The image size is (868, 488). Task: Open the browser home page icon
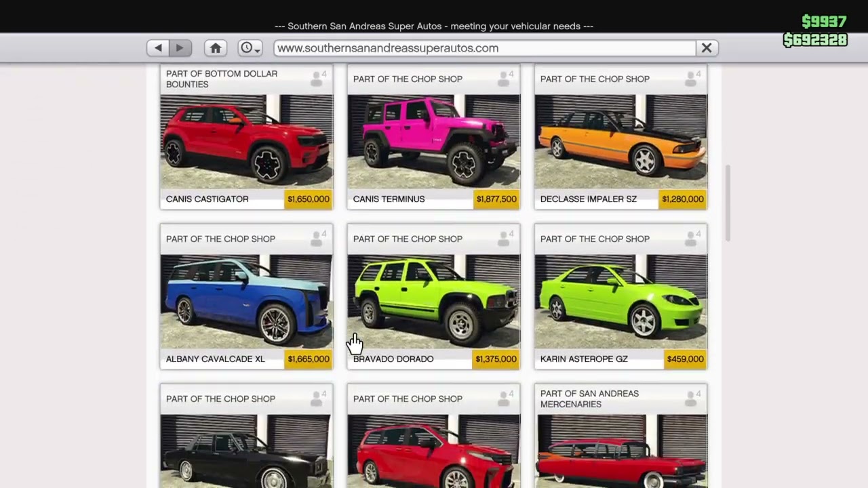click(216, 48)
